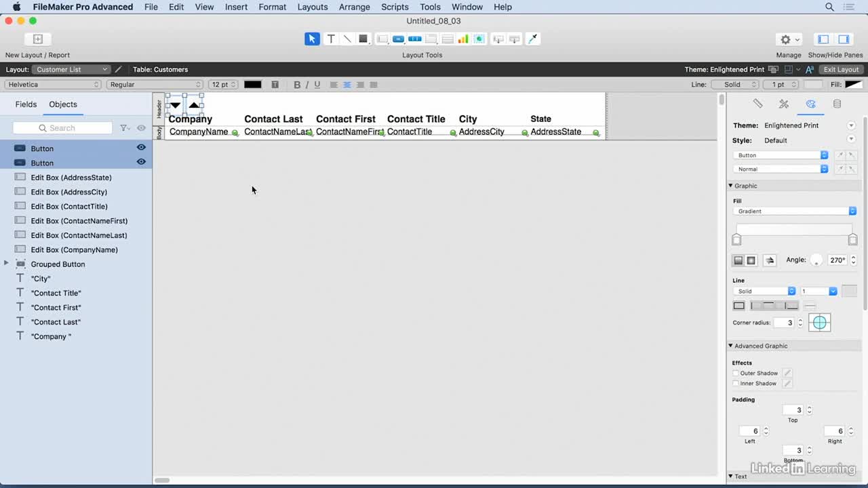
Task: Collapse the Advanced Graphic section
Action: [x=731, y=346]
